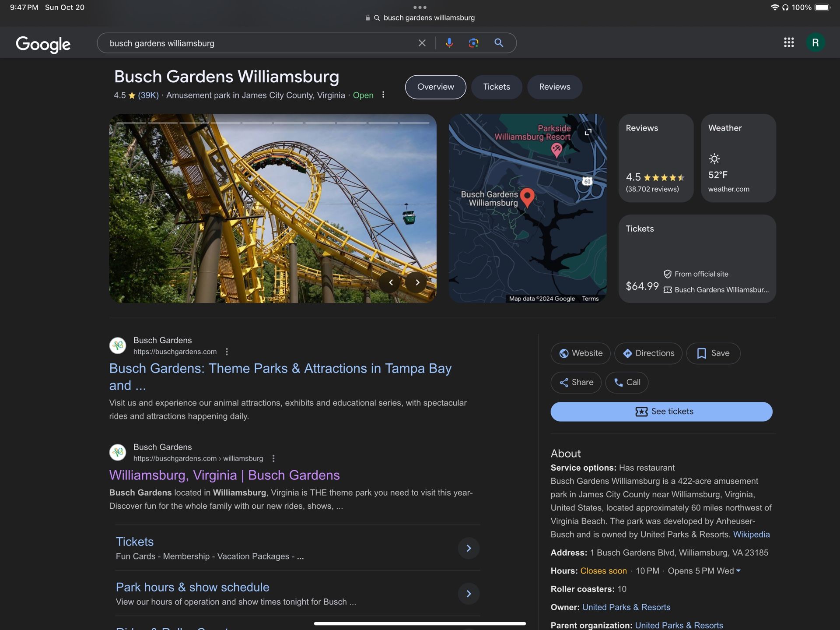Get Directions to the park

click(x=648, y=353)
